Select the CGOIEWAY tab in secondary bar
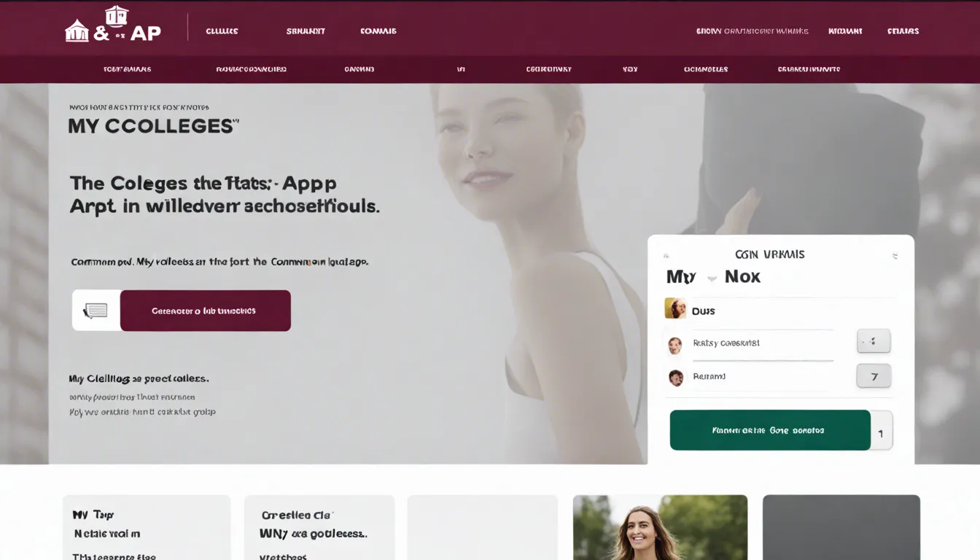The height and width of the screenshot is (560, 980). click(x=549, y=69)
